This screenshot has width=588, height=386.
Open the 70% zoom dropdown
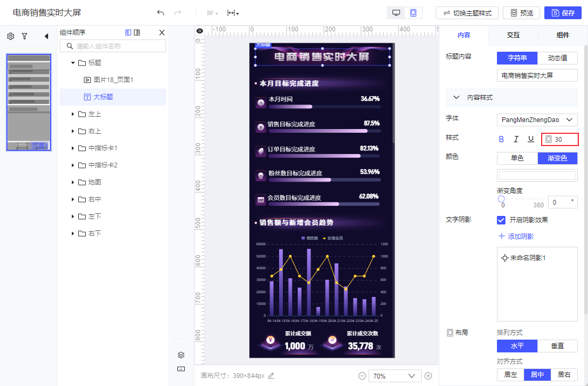click(x=395, y=376)
